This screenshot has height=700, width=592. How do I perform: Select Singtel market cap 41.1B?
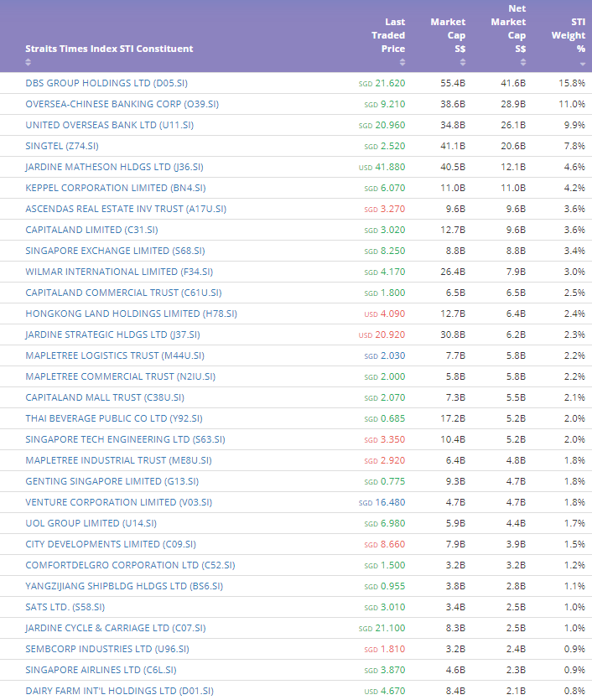point(453,147)
